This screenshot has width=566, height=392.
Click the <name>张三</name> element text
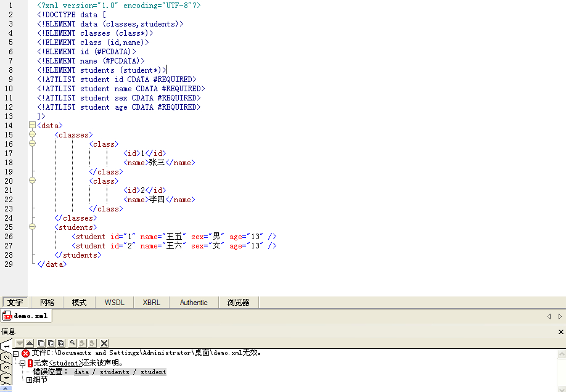(159, 163)
